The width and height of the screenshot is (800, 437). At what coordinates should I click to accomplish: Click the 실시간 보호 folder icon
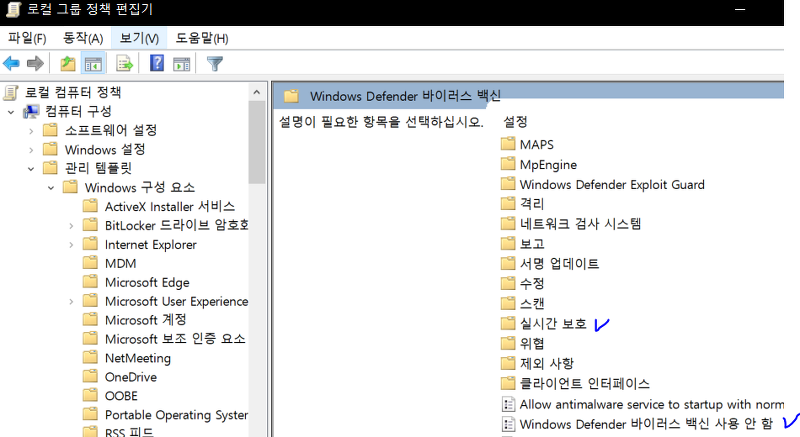[x=508, y=323]
